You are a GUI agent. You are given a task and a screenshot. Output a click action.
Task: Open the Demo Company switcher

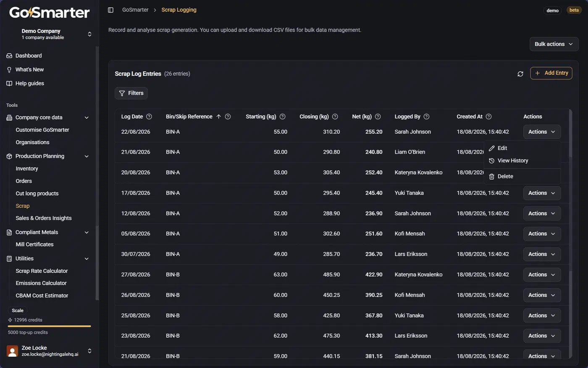[x=50, y=34]
